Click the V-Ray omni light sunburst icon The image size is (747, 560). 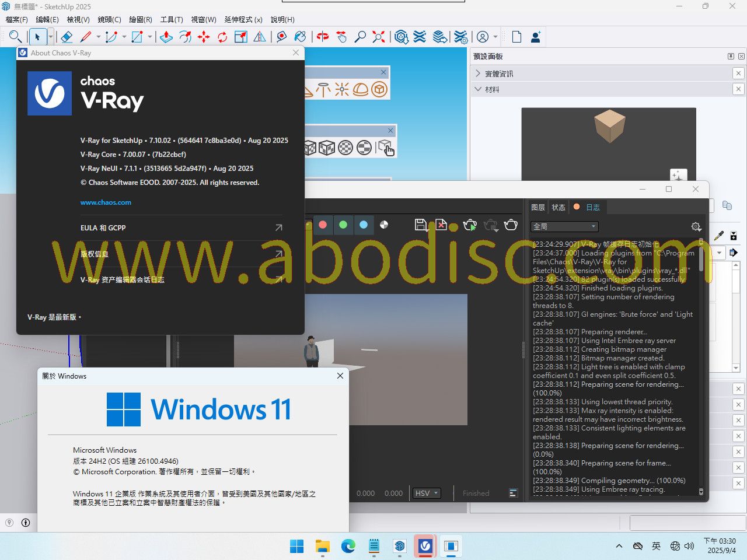tap(342, 90)
